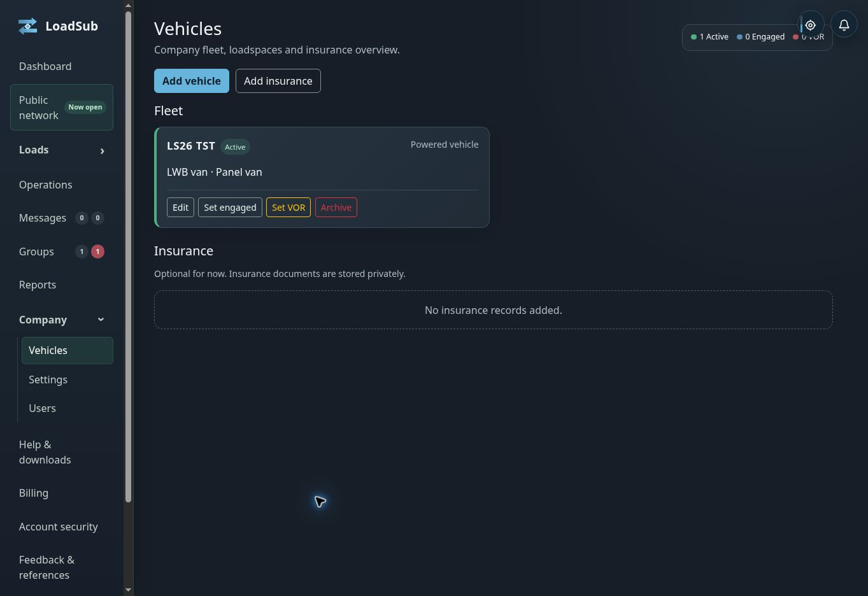Viewport: 868px width, 596px height.
Task: Open the Reports section
Action: coord(38,285)
